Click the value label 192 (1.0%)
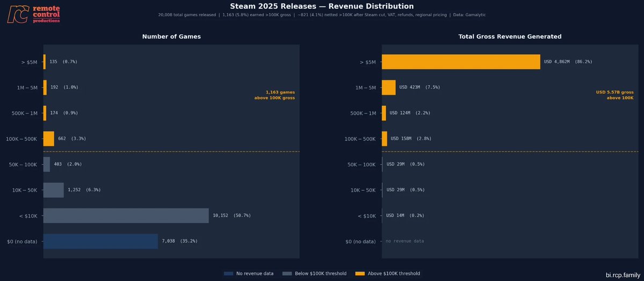Image resolution: width=644 pixels, height=281 pixels. tap(64, 88)
